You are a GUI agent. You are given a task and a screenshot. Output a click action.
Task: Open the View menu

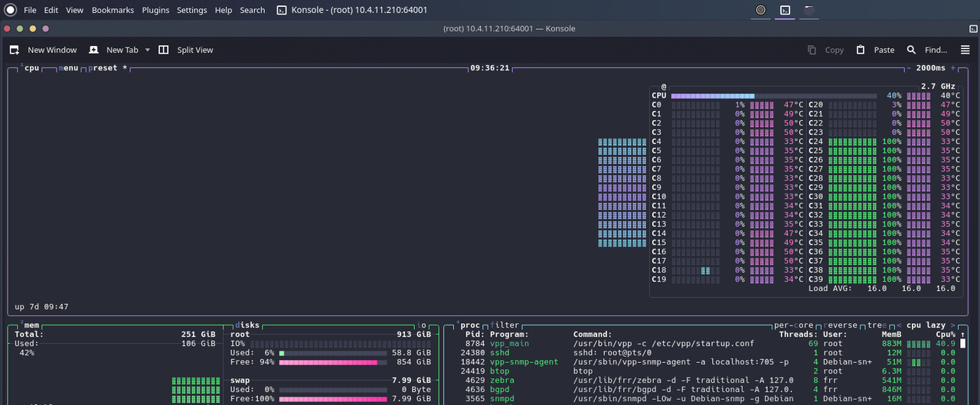74,10
